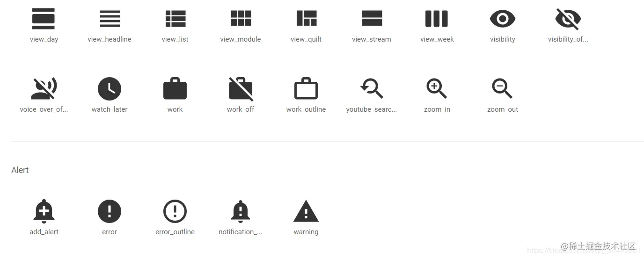Select the watch_later clock icon
This screenshot has width=644, height=259.
click(110, 89)
